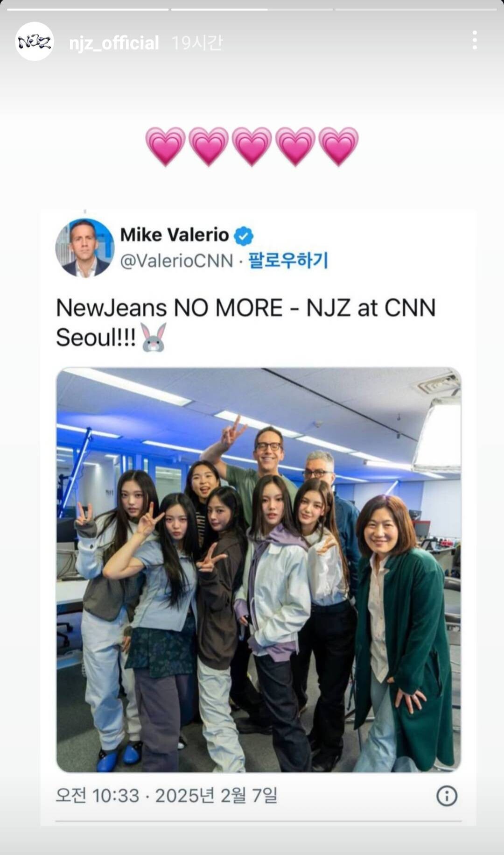This screenshot has width=504, height=855.
Task: Click the tweet text NewJeans NO MORE
Action: tap(169, 308)
